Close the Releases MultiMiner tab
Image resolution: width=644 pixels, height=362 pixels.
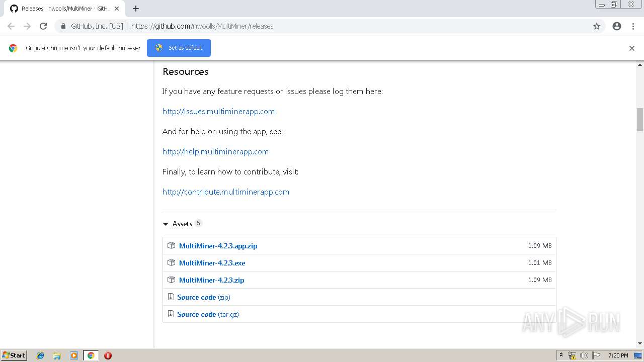click(117, 9)
